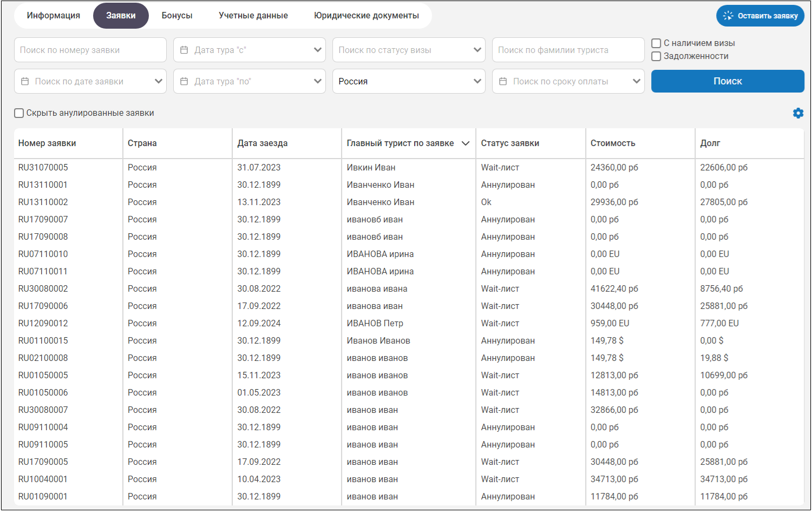Screen dimensions: 812x513
Task: Click the table settings gear icon
Action: (x=798, y=113)
